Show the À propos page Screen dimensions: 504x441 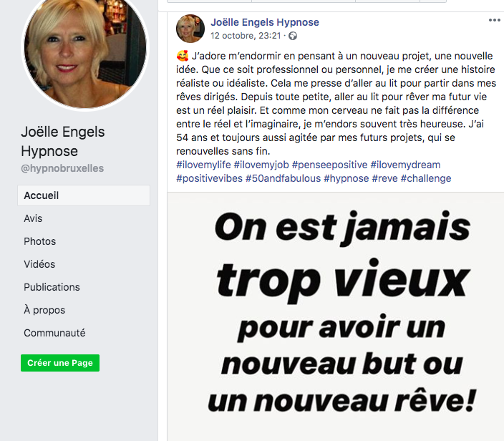point(44,310)
